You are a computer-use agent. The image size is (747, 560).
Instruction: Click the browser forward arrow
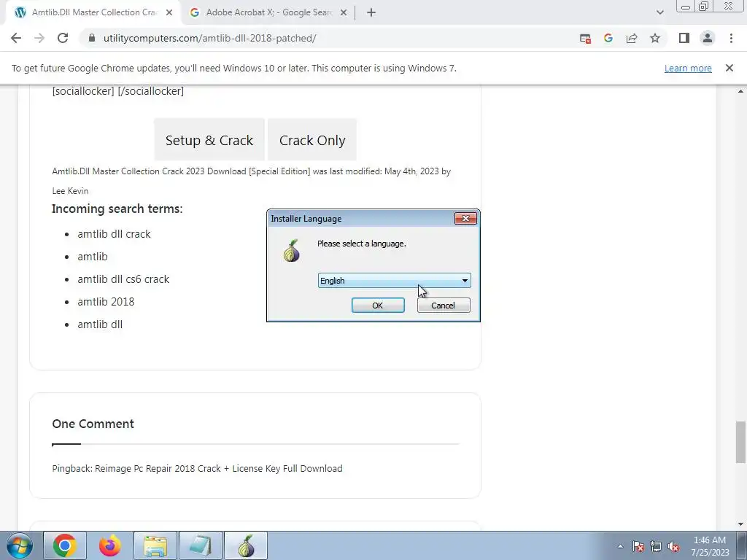click(39, 38)
